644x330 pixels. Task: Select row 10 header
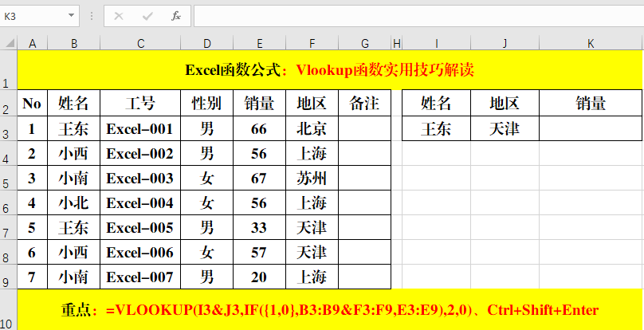[9, 309]
